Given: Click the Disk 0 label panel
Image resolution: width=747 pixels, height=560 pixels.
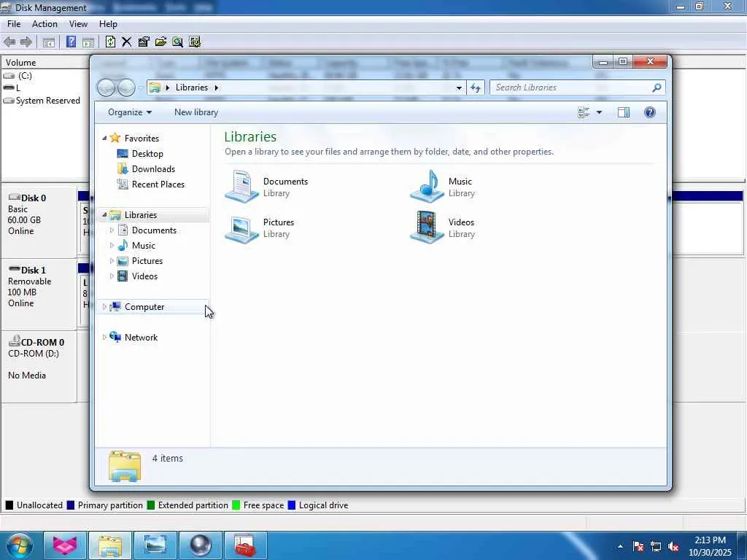Looking at the screenshot, I should coord(39,222).
